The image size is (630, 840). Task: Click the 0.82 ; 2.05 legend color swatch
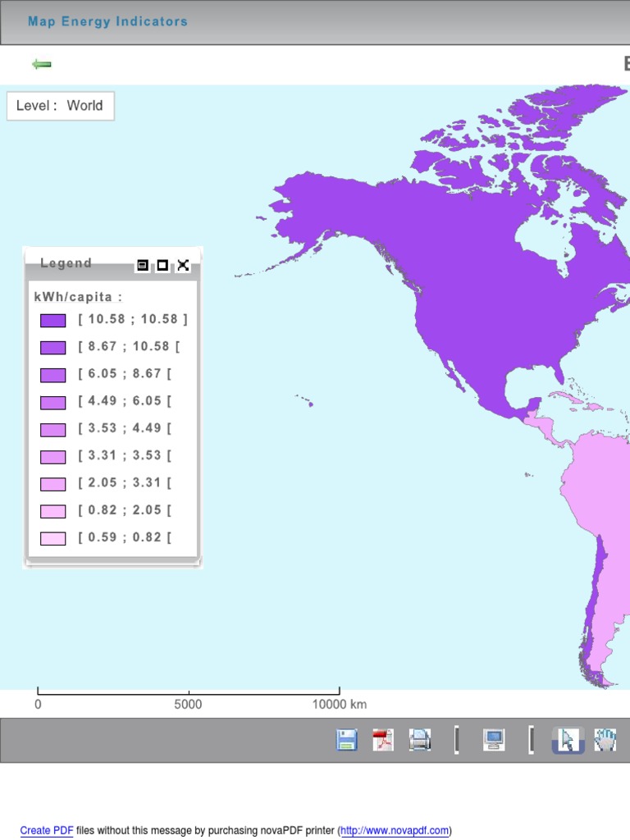tap(53, 512)
